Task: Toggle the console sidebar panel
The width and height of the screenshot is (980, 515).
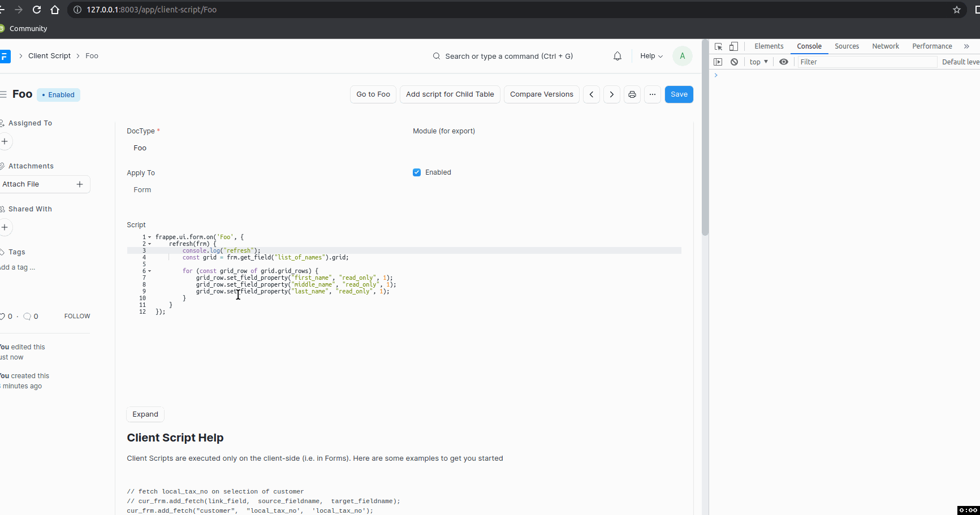Action: 718,62
